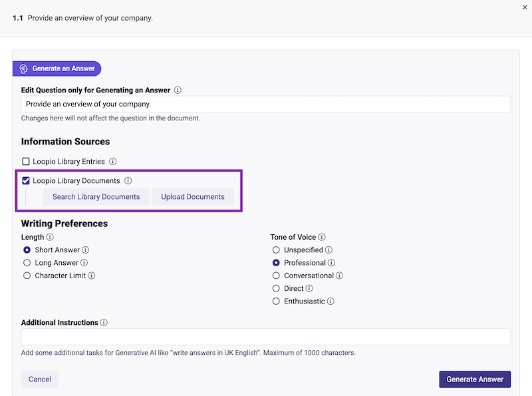Select Long Answer length option
This screenshot has height=396, width=532.
click(x=27, y=263)
